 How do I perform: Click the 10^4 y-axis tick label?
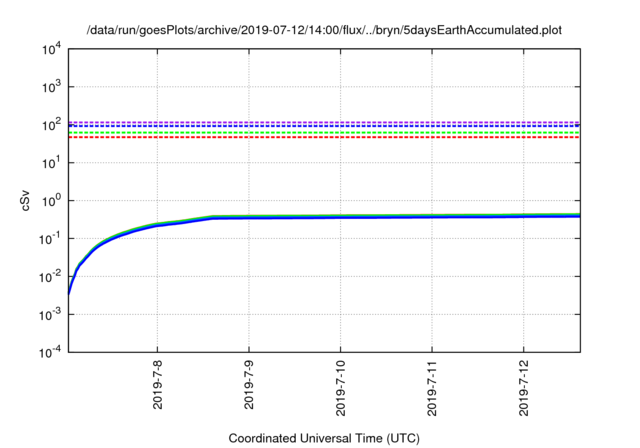[51, 49]
